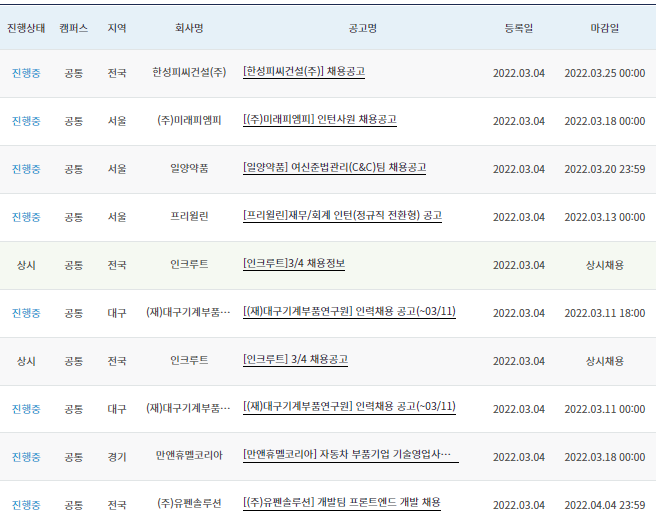This screenshot has height=526, width=656.
Task: Open the [한성피씨건설(주)] 채용공고 posting link
Action: pos(304,72)
